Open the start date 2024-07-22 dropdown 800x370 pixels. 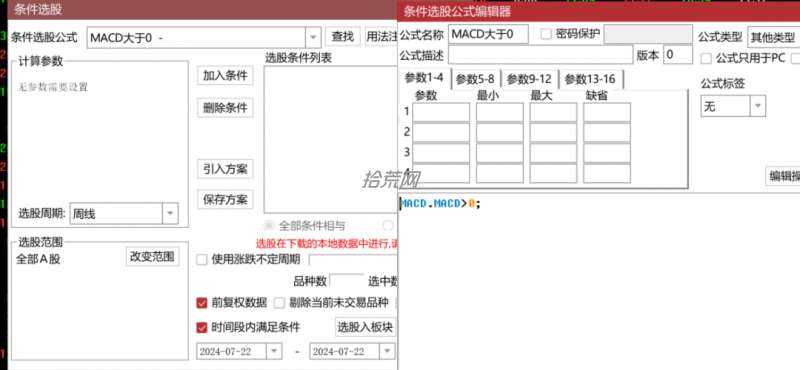274,352
